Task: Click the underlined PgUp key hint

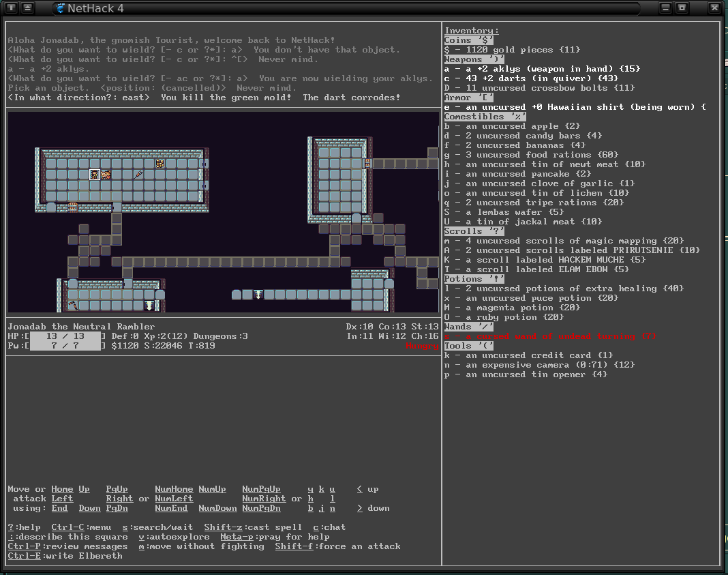Action: (117, 489)
